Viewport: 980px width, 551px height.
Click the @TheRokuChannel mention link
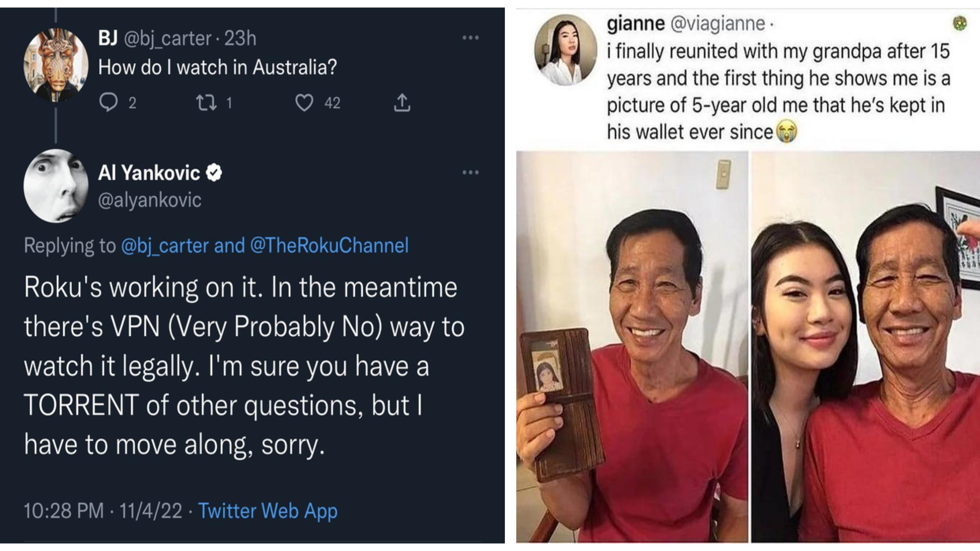click(x=329, y=246)
